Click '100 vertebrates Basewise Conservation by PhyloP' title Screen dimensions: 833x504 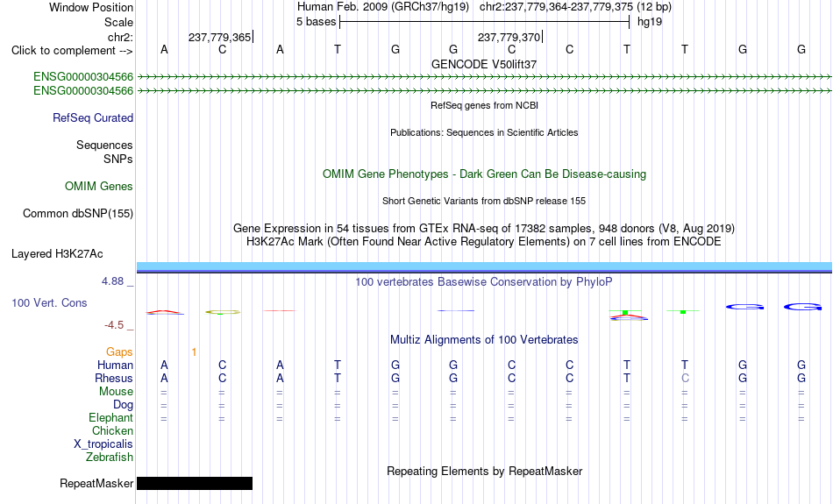tap(484, 282)
